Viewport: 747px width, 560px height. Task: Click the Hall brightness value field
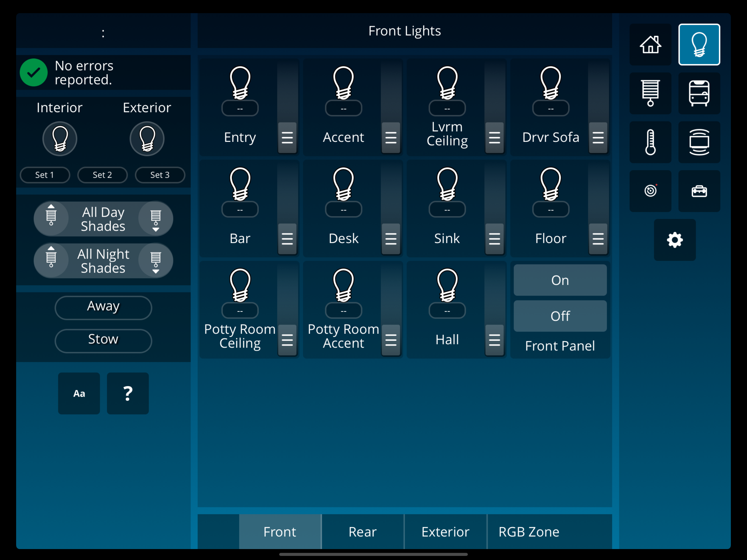click(x=447, y=311)
